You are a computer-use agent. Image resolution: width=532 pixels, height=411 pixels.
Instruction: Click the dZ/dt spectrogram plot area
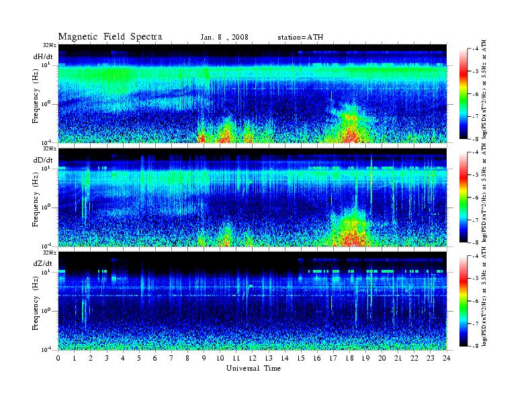click(x=253, y=301)
